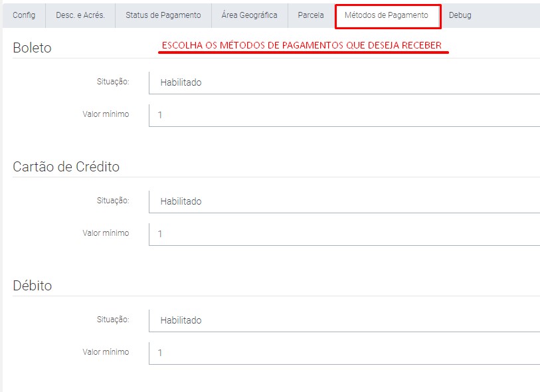Click the Boleto section heading
Image resolution: width=540 pixels, height=392 pixels.
(32, 48)
